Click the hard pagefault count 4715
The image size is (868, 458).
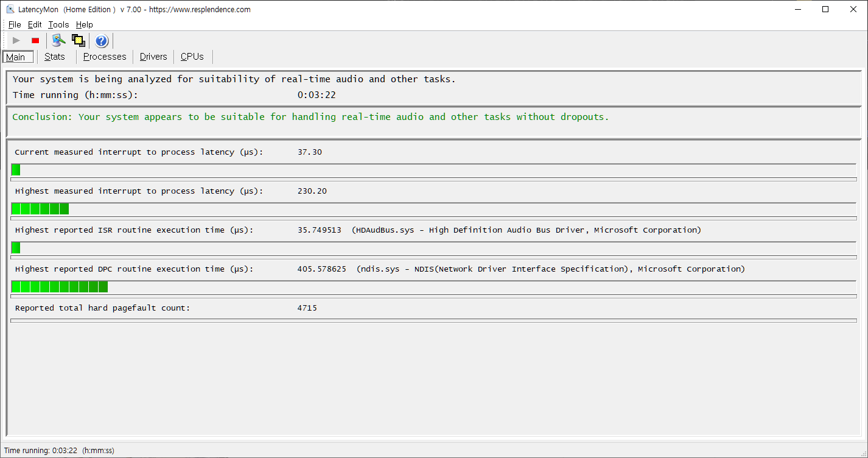[307, 308]
